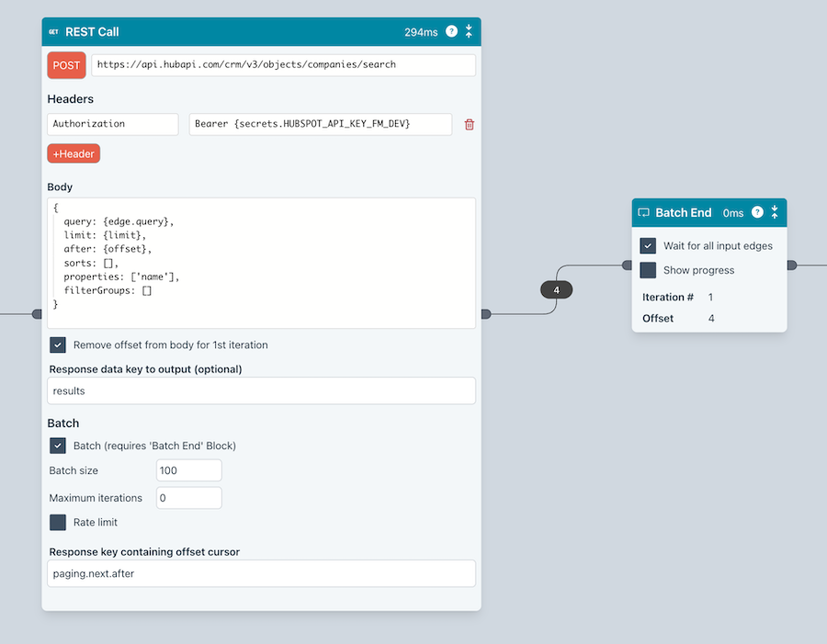
Task: Add a new header with +Header
Action: point(74,153)
